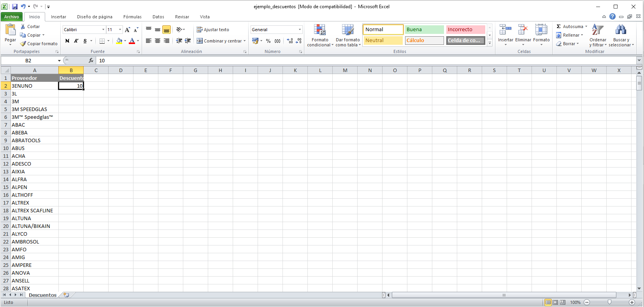Click the Cortar scissors button
Image resolution: width=644 pixels, height=307 pixels.
click(x=30, y=26)
